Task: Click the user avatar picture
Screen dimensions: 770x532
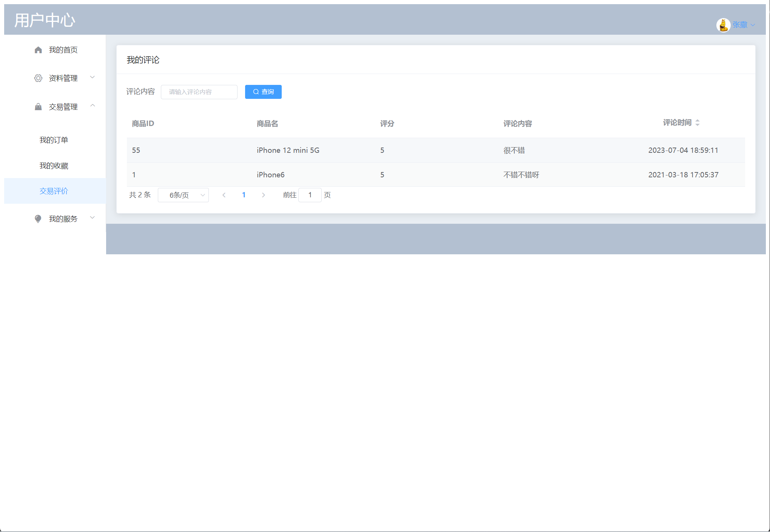Action: [723, 25]
